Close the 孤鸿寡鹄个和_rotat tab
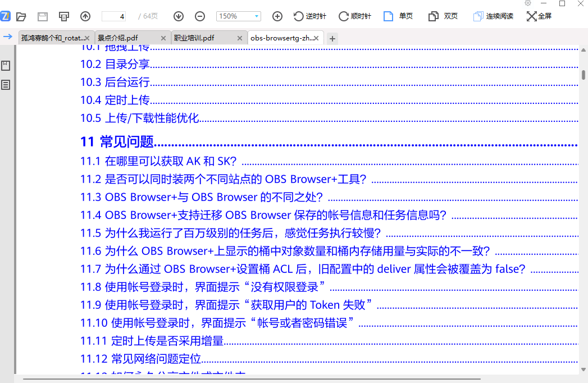The height and width of the screenshot is (383, 588). click(x=87, y=38)
